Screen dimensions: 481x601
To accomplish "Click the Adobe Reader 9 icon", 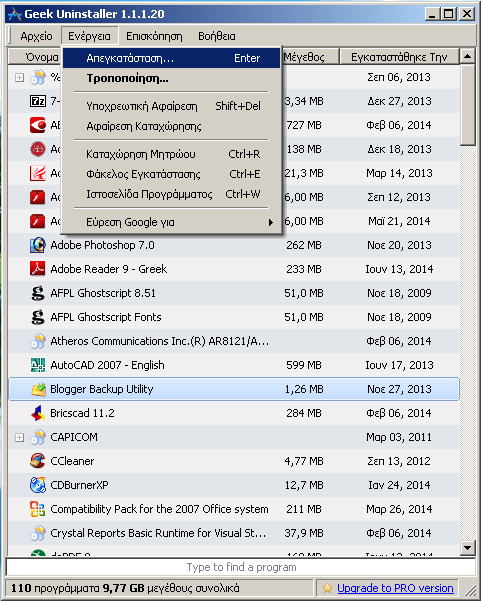I will point(38,269).
